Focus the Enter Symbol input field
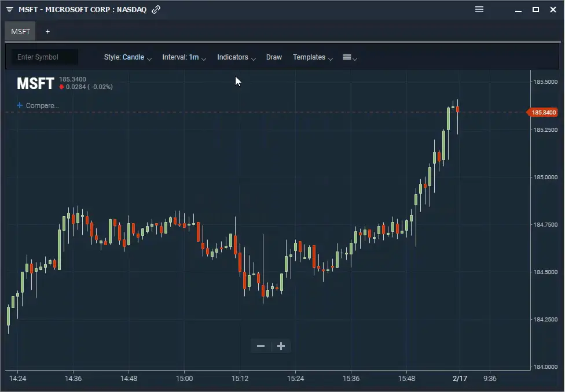The image size is (565, 392). (x=45, y=57)
